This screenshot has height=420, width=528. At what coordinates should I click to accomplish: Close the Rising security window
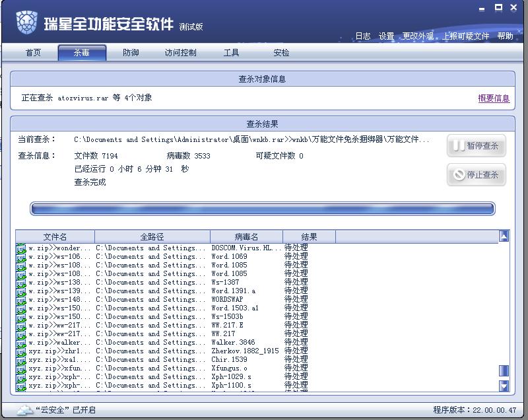click(513, 7)
